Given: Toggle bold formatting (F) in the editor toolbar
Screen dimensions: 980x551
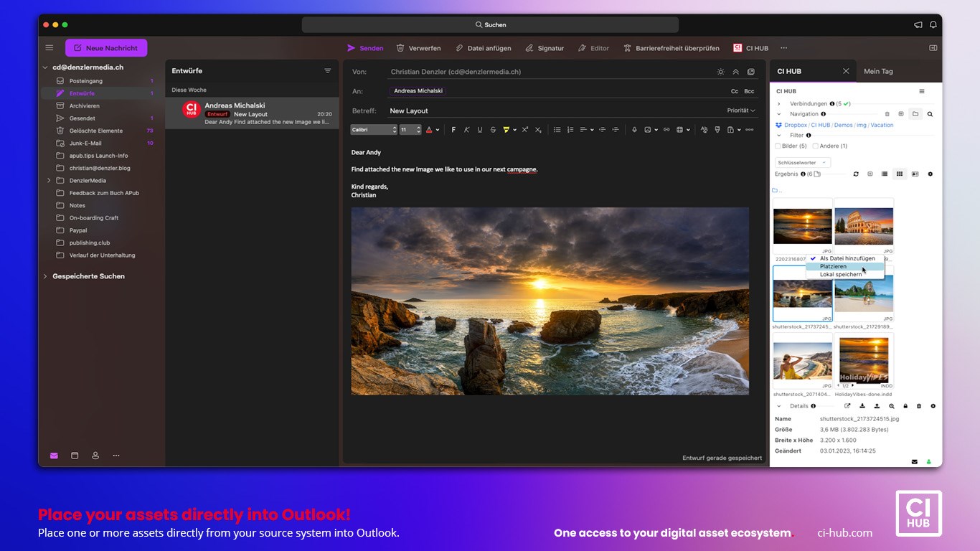Looking at the screenshot, I should (x=453, y=130).
